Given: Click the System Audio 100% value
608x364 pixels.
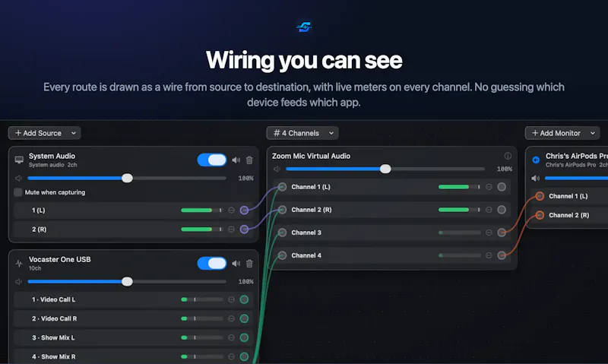Looking at the screenshot, I should (x=245, y=179).
